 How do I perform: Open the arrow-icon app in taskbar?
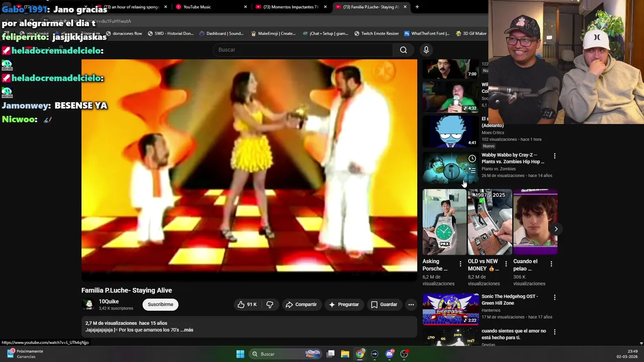[x=374, y=354]
